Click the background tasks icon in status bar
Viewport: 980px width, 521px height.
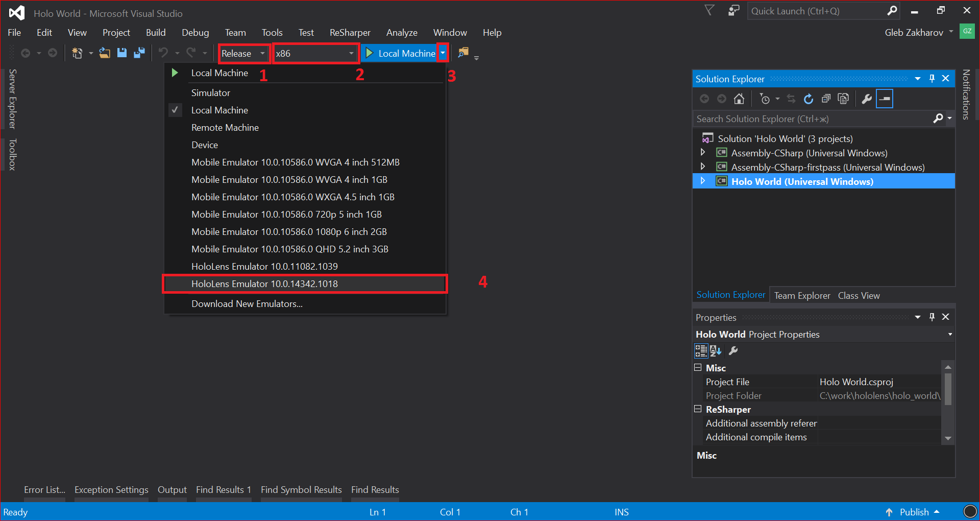pos(970,511)
